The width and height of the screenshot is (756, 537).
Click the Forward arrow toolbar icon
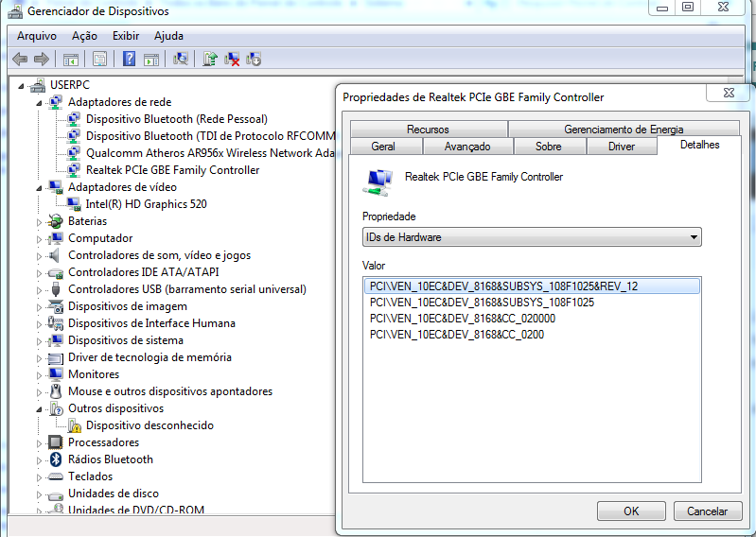click(x=42, y=60)
